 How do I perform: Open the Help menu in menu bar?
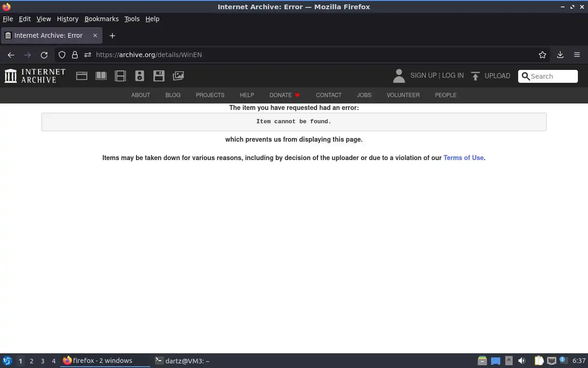[x=153, y=19]
